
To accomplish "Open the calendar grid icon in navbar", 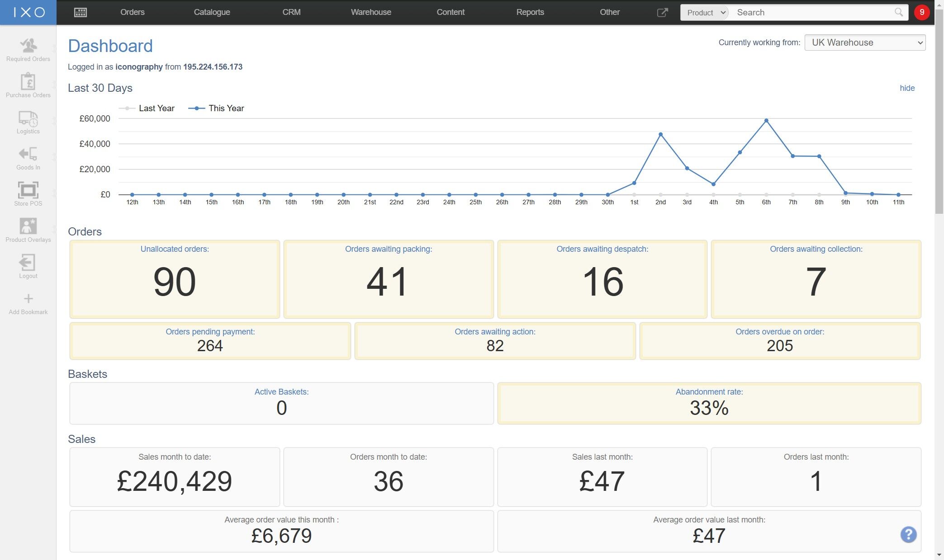I will 81,12.
